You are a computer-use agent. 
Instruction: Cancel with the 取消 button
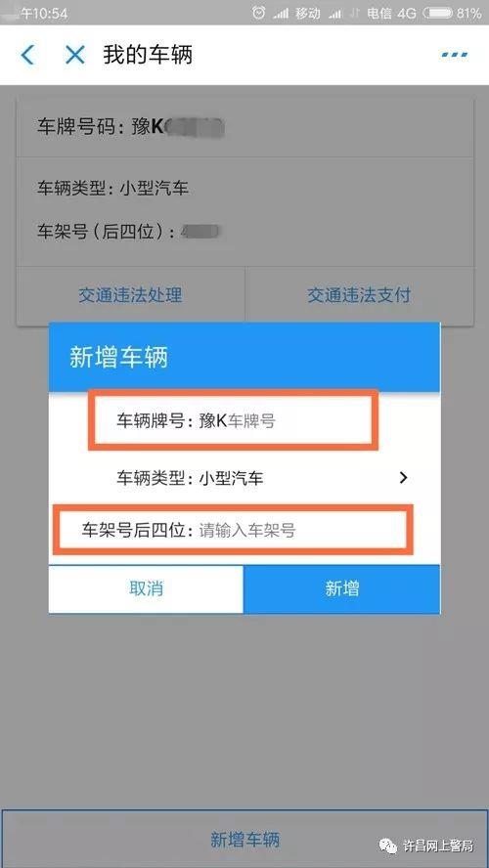click(x=146, y=589)
